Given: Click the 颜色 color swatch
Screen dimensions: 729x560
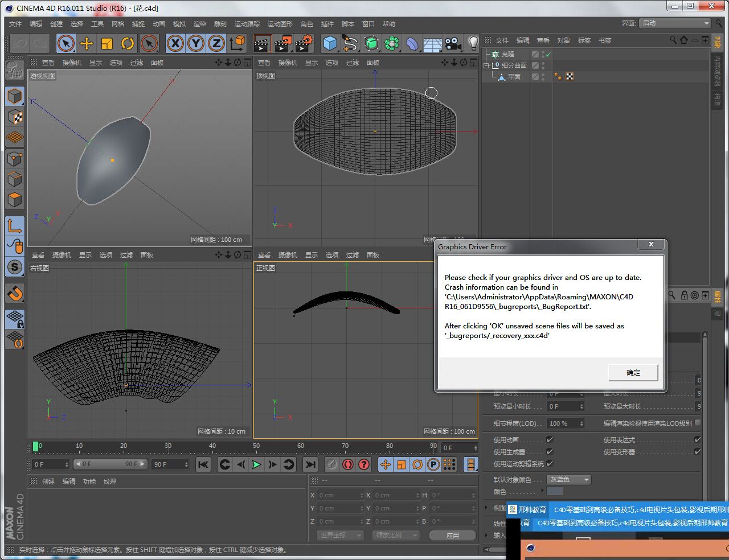Looking at the screenshot, I should 555,491.
